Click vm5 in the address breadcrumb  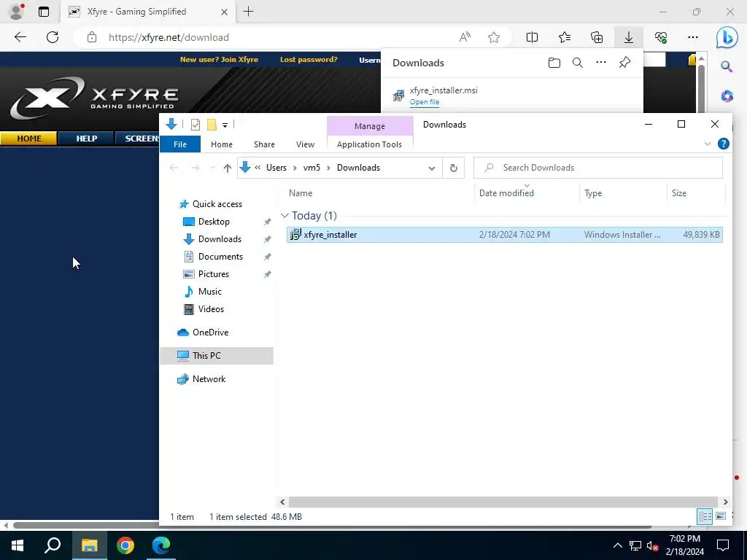click(x=311, y=168)
